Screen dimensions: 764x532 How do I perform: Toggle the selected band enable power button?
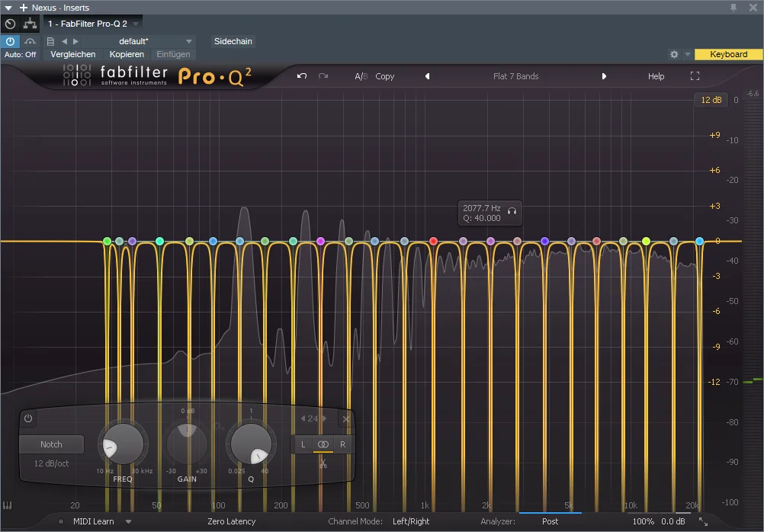[x=28, y=418]
